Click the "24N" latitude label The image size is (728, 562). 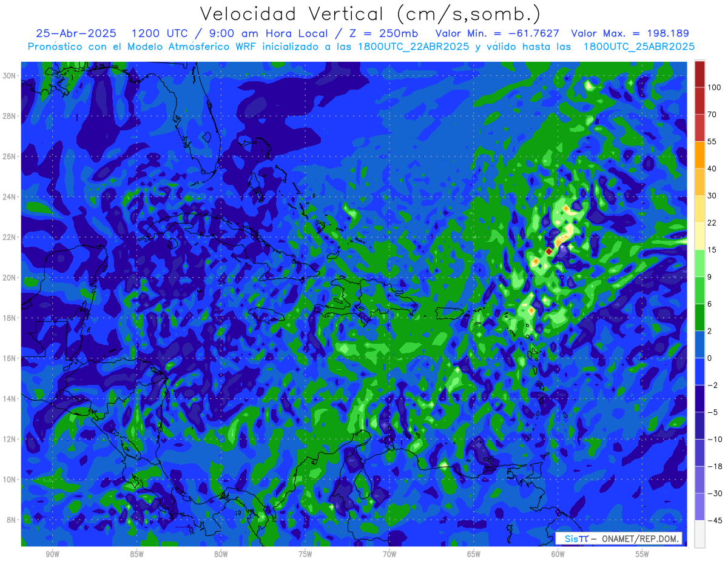(10, 196)
